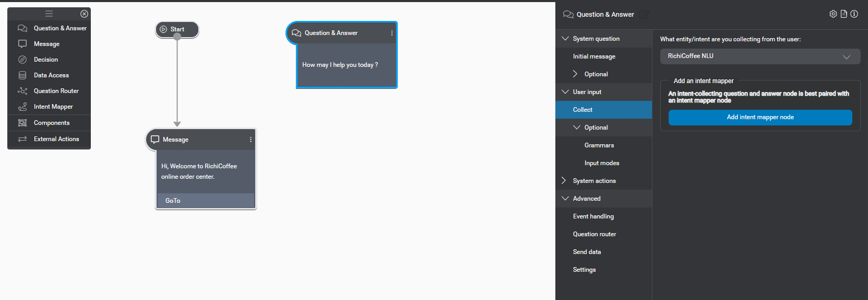The height and width of the screenshot is (300, 868).
Task: Click the GoTo link on Message node
Action: (173, 201)
